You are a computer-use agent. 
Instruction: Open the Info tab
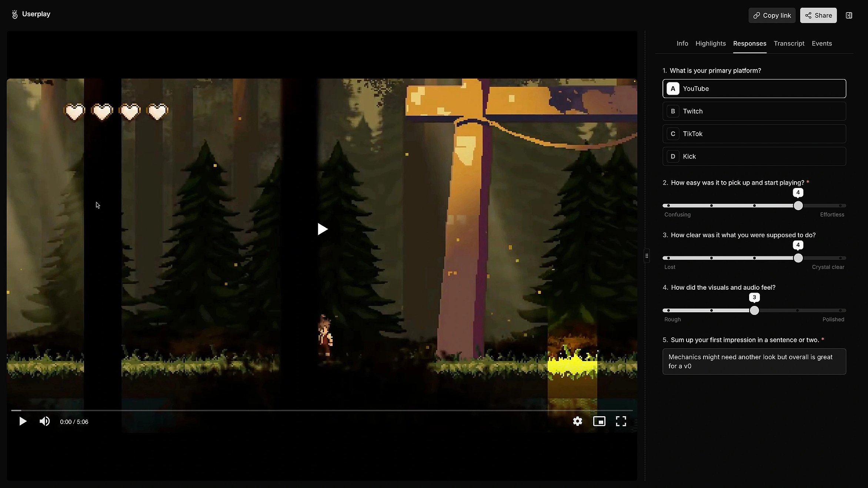pyautogui.click(x=682, y=44)
